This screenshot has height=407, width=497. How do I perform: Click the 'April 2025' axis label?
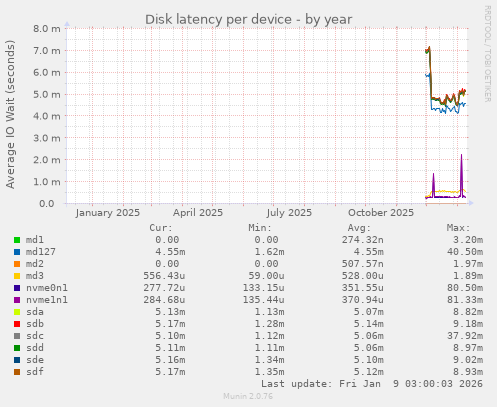[198, 213]
